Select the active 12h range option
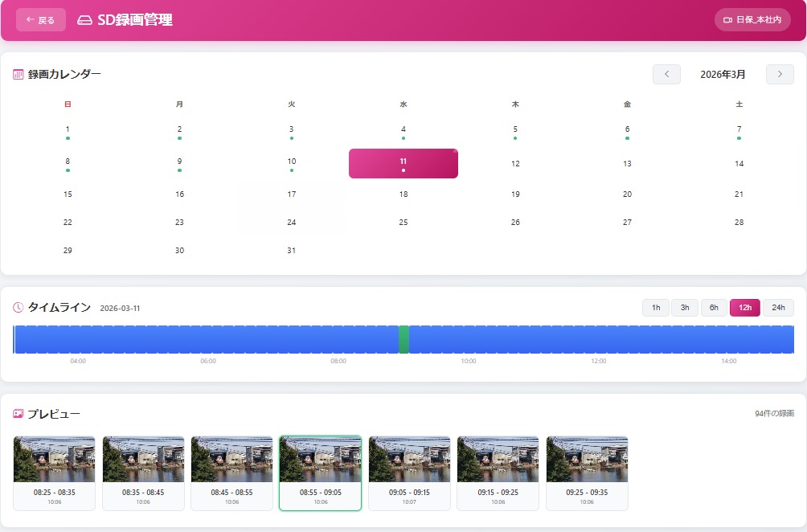This screenshot has height=532, width=807. tap(744, 308)
